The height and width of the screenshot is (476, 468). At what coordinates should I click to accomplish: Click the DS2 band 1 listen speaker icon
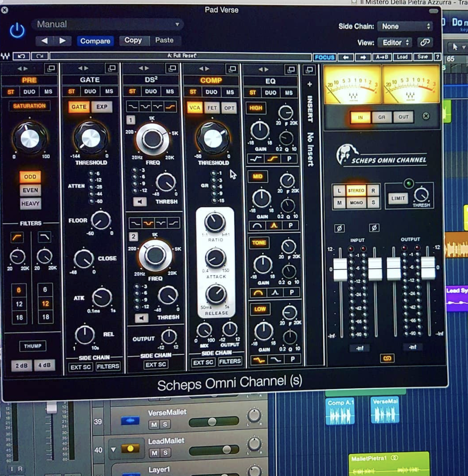140,202
